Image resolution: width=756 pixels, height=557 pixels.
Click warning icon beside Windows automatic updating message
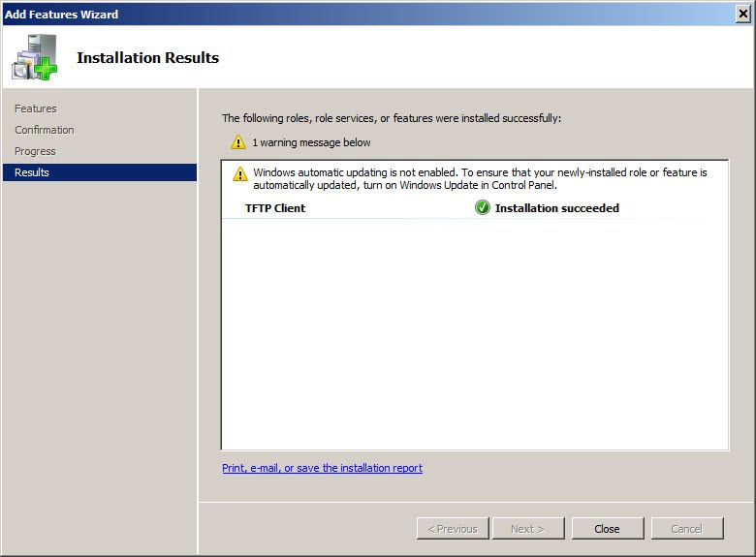[240, 173]
